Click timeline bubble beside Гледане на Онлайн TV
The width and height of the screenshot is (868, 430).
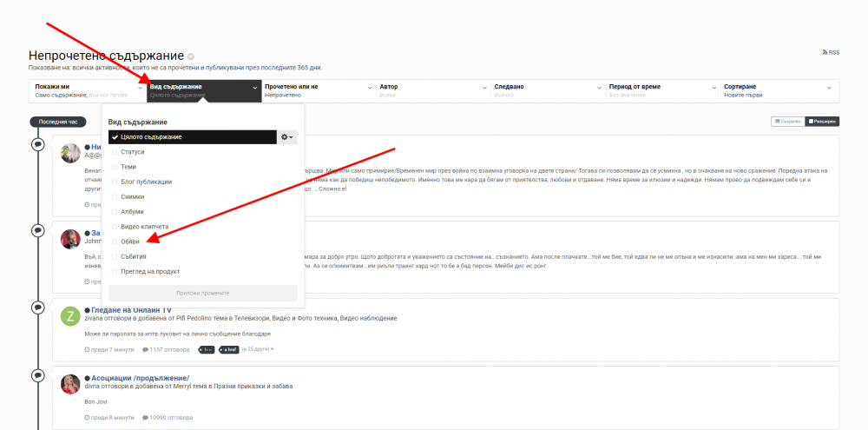coord(37,307)
